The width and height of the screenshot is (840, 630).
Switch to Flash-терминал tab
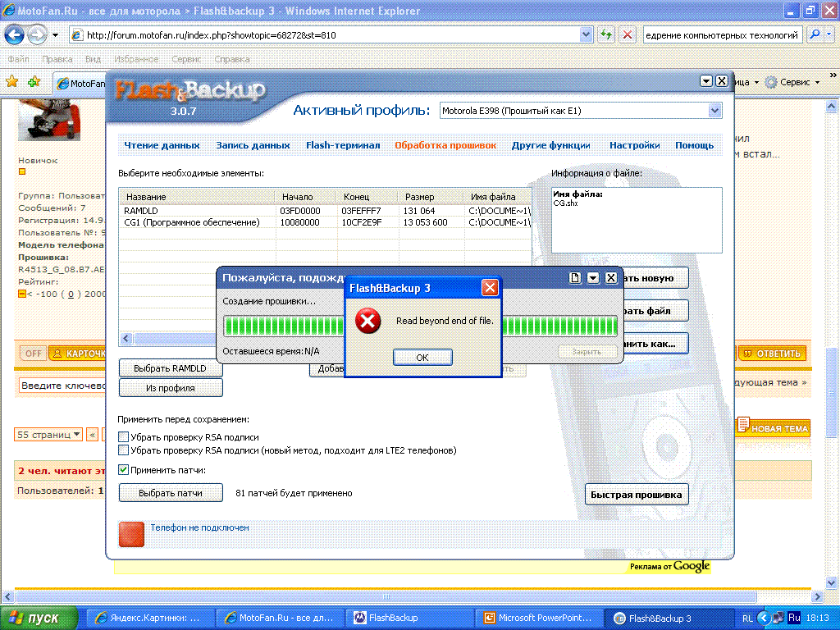343,145
